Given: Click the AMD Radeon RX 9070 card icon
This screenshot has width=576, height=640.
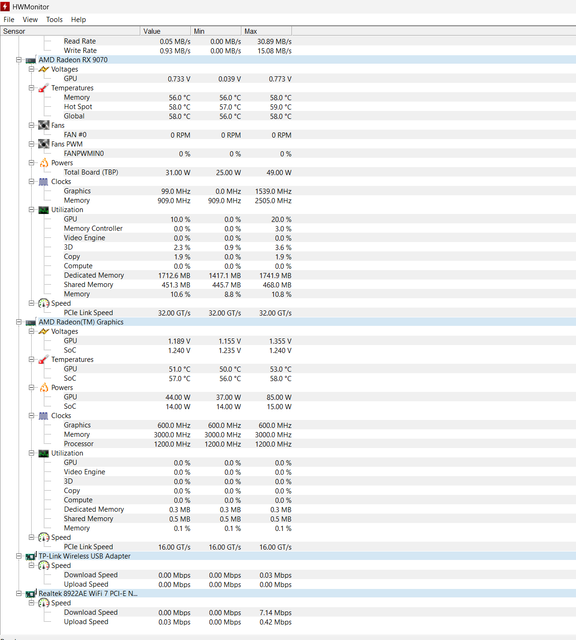Looking at the screenshot, I should 31,60.
